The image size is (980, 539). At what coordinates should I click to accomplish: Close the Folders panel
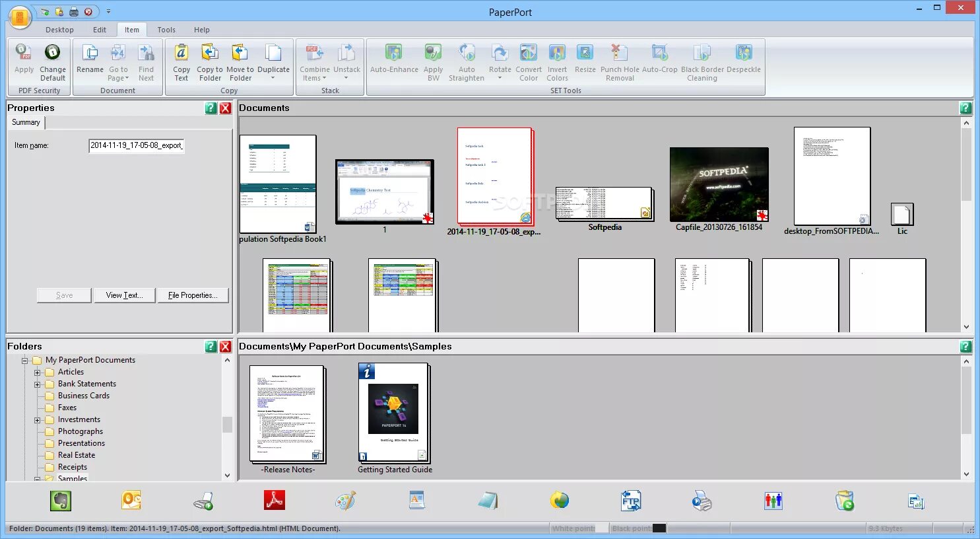coord(225,347)
